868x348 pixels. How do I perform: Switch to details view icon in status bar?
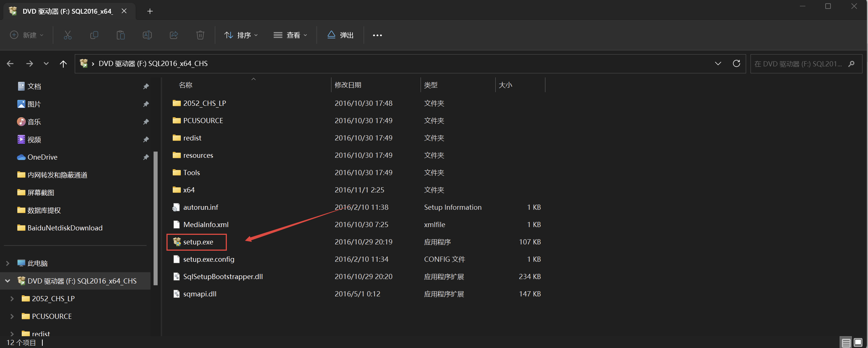[x=846, y=342]
